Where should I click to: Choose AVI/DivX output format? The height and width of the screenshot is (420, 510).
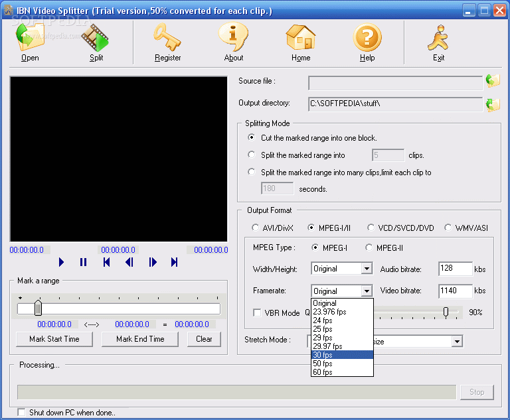click(255, 228)
